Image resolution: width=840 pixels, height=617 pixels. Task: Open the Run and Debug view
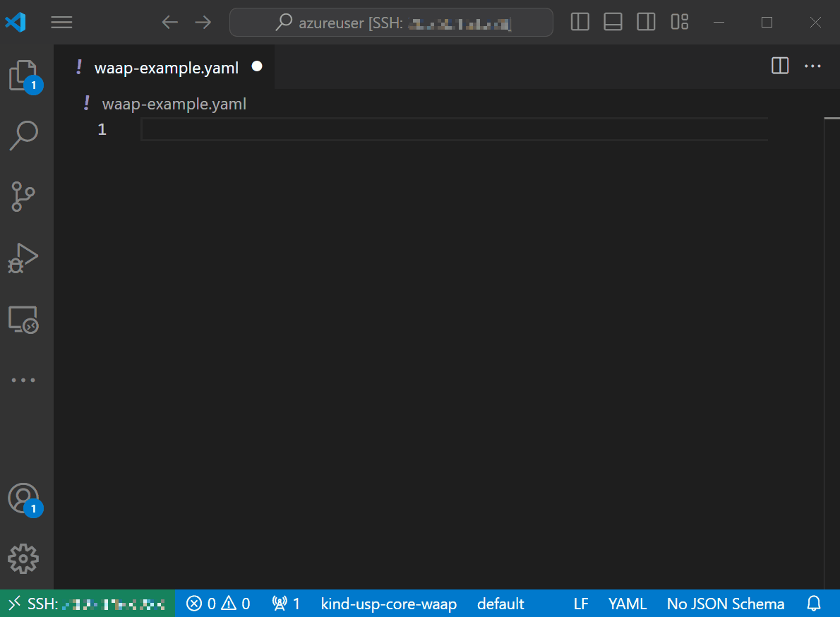pos(23,258)
